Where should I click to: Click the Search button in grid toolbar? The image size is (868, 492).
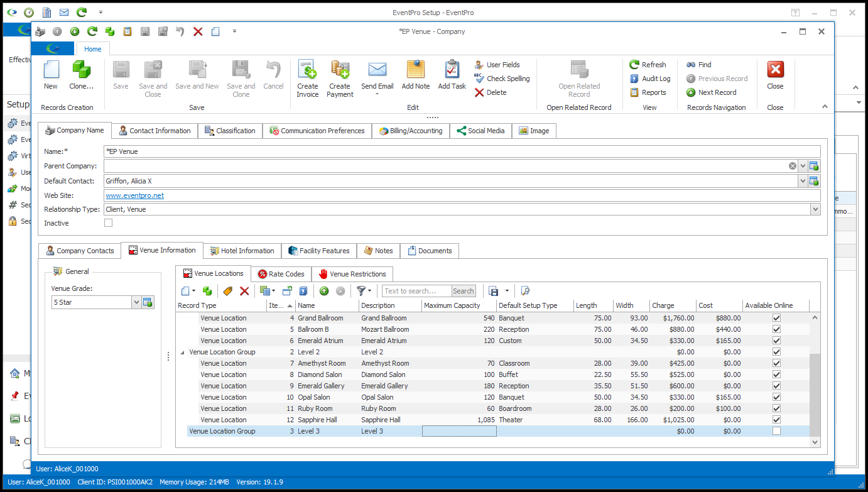pyautogui.click(x=464, y=291)
